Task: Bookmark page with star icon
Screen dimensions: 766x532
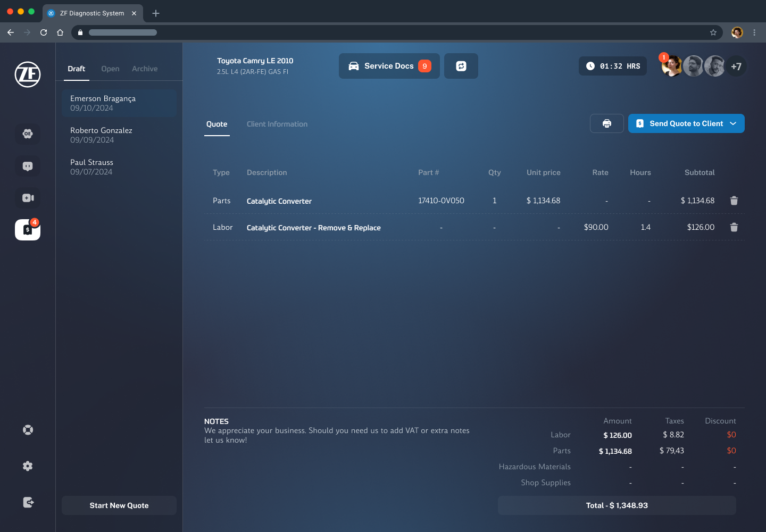Action: pos(713,32)
